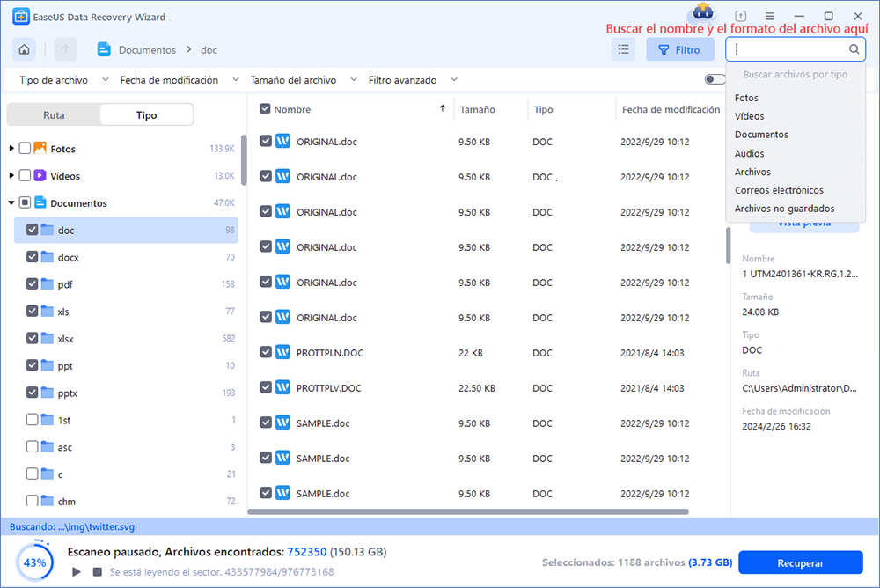Select Vídeos in search suggestions
Image resolution: width=880 pixels, height=588 pixels.
[x=749, y=116]
